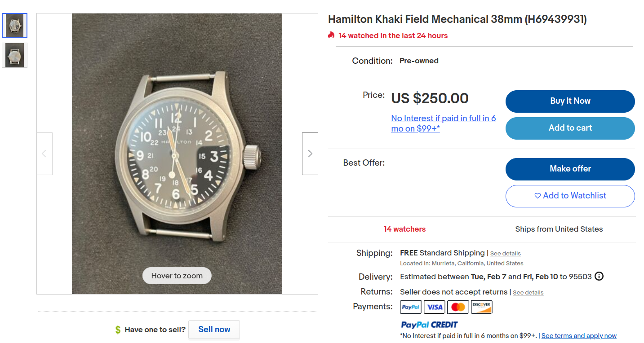This screenshot has height=343, width=644.
Task: Open returns See details link
Action: tap(528, 293)
